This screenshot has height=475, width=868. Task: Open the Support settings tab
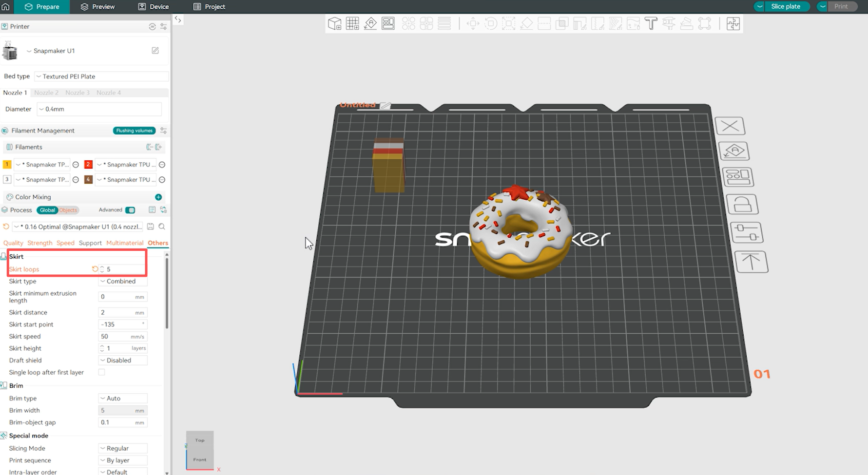[90, 243]
